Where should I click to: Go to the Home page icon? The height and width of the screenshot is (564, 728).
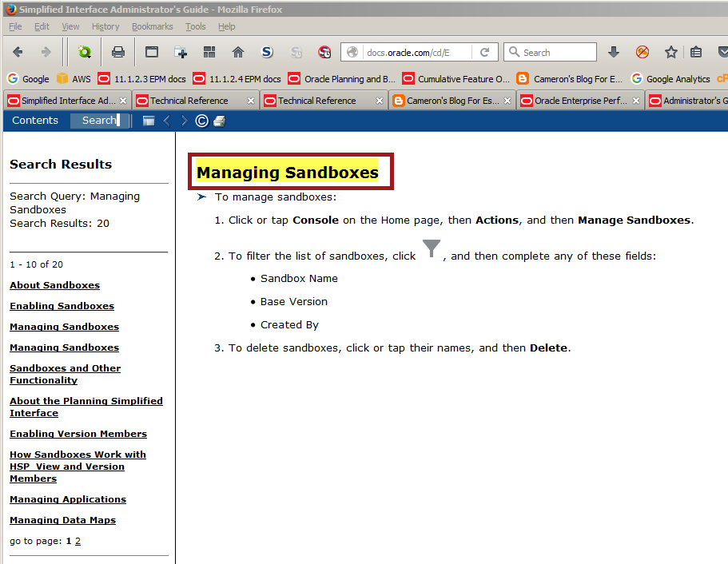pyautogui.click(x=237, y=52)
